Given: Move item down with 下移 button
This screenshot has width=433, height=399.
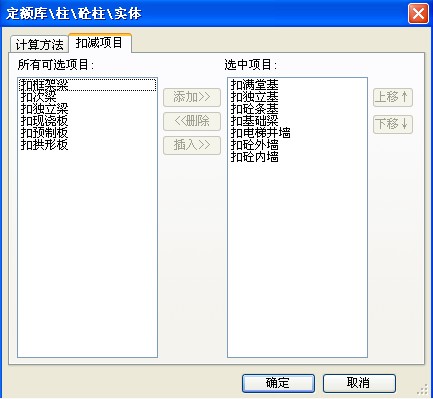Looking at the screenshot, I should [393, 124].
